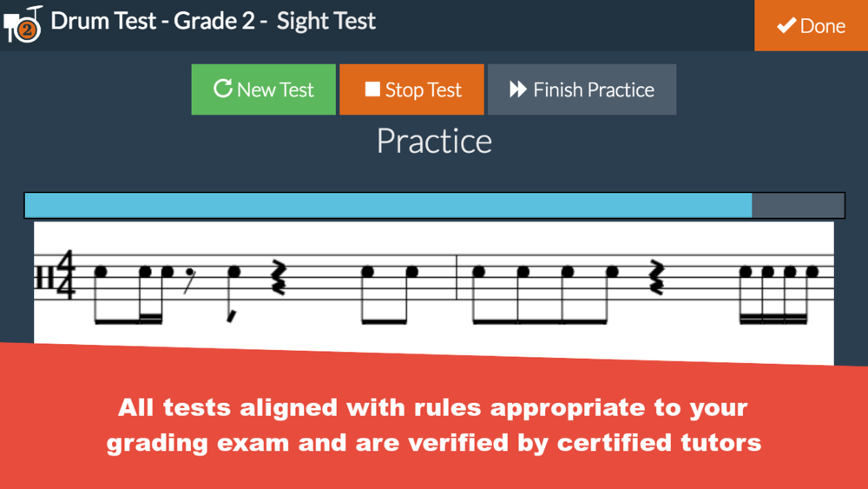Click the unfilled gray end of progress bar
This screenshot has height=489, width=868.
coord(798,206)
